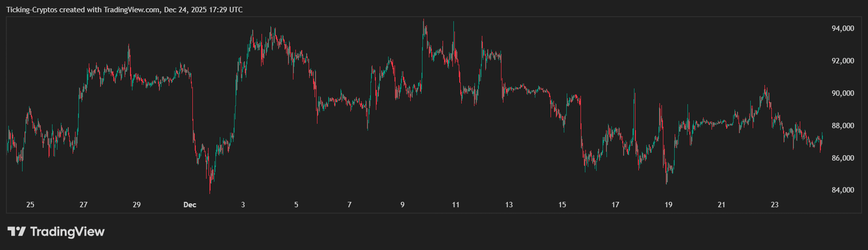Click date 17 on the time axis

615,205
